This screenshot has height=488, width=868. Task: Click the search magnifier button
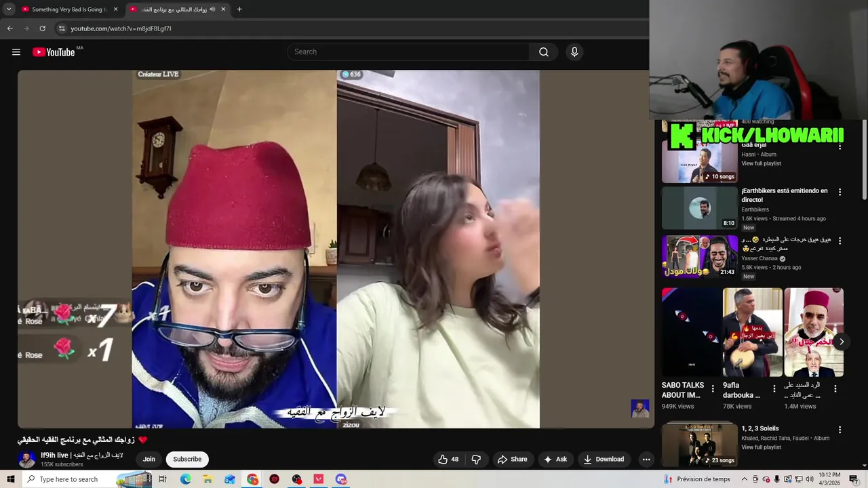544,52
